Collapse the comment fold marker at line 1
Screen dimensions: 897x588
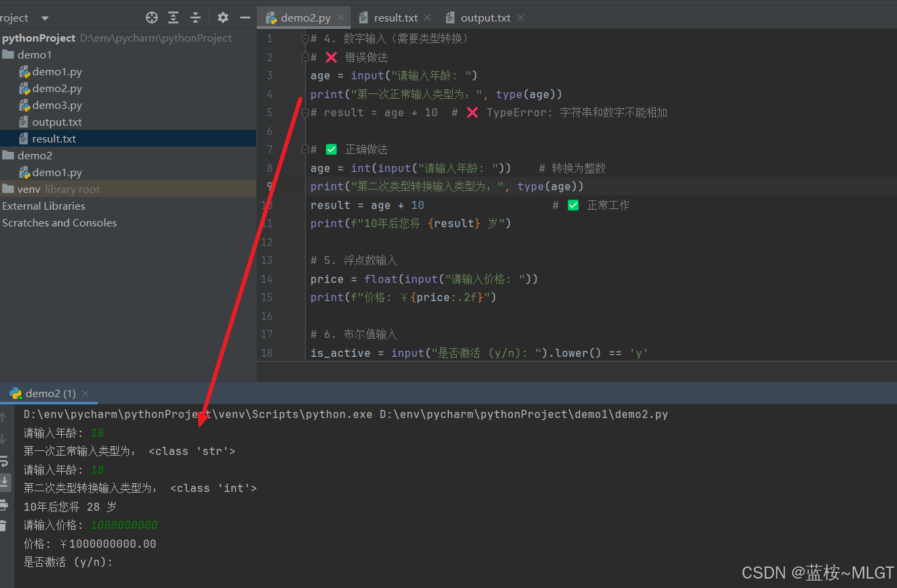point(305,39)
